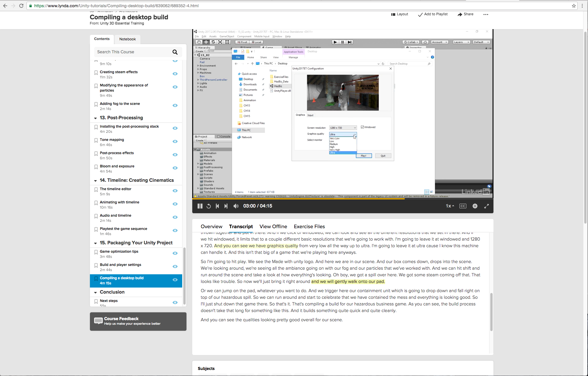Open playback speed 1x menu

pyautogui.click(x=450, y=206)
